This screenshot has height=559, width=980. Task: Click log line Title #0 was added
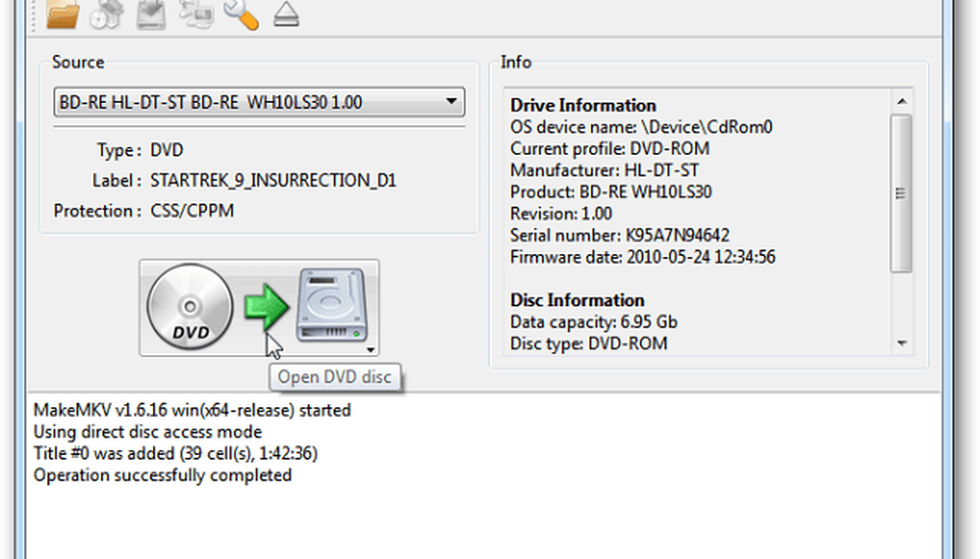[x=175, y=453]
